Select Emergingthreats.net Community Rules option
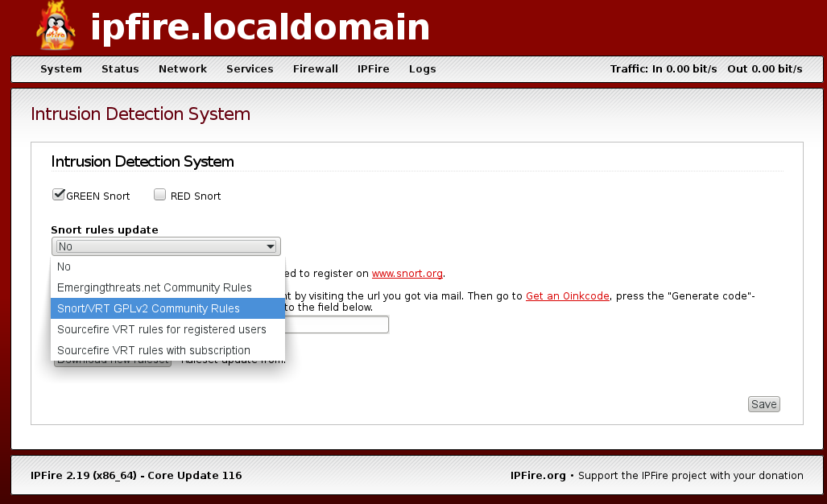The width and height of the screenshot is (827, 504). (167, 288)
